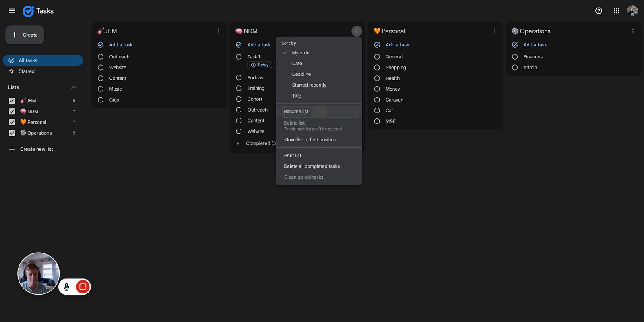Mark Podcast task as complete
The image size is (644, 322).
coord(239,78)
